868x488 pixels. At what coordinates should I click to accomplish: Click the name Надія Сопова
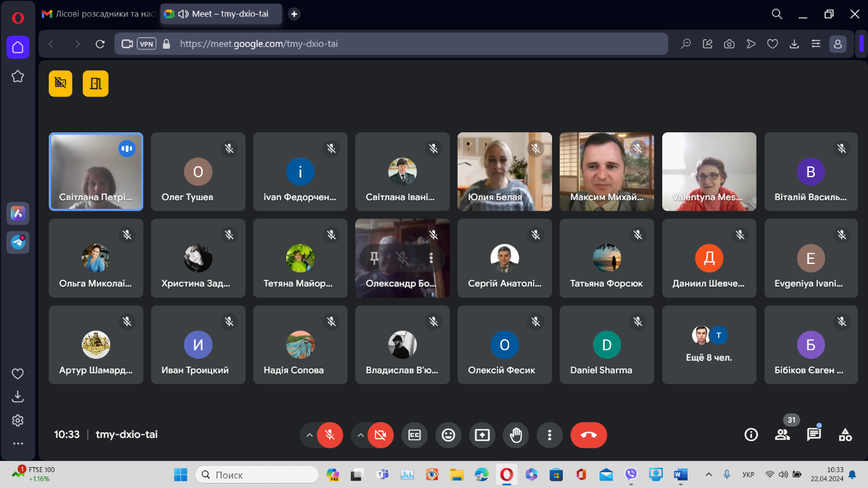293,370
